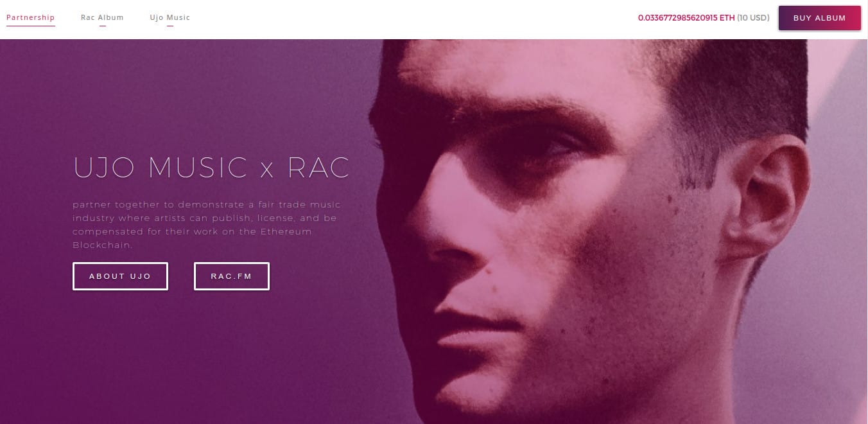Select the ETH price amount text

[686, 18]
